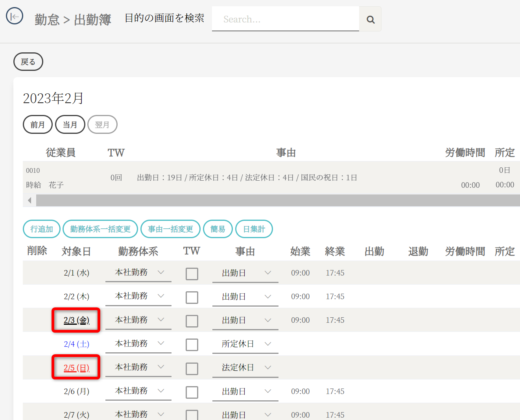The height and width of the screenshot is (420, 520).
Task: Expand 勤務体系 dropdown for 2/6 (月)
Action: (x=138, y=390)
